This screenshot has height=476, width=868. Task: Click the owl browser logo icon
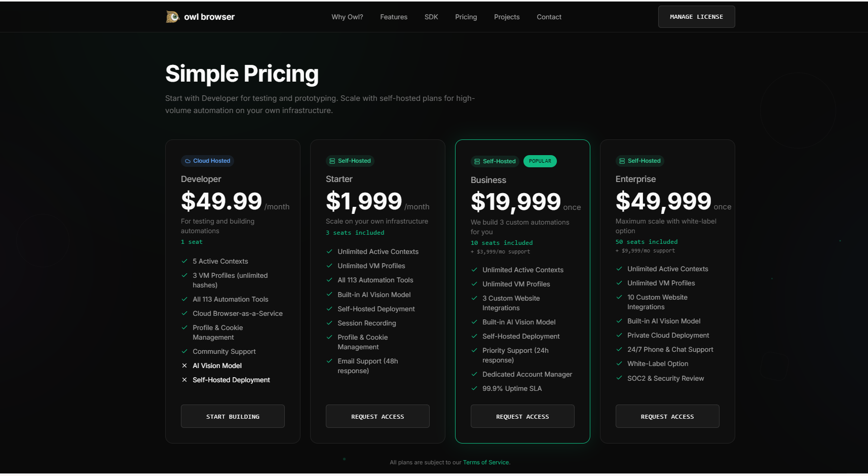click(x=173, y=17)
